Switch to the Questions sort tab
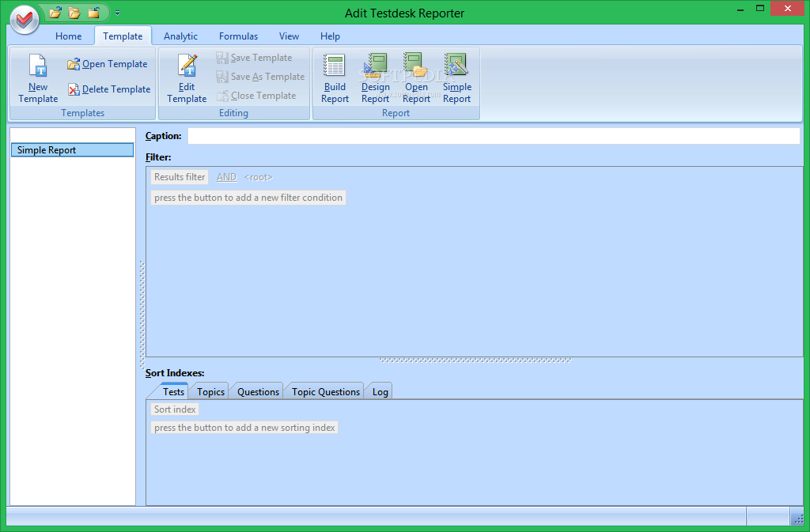 [258, 391]
